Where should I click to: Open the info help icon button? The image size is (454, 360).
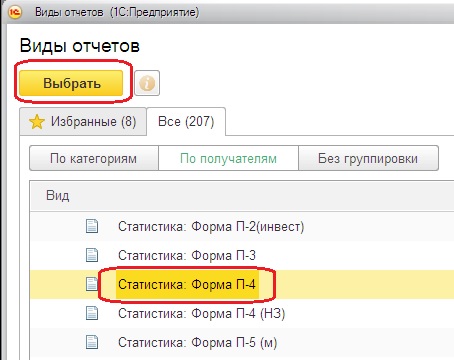(x=147, y=83)
